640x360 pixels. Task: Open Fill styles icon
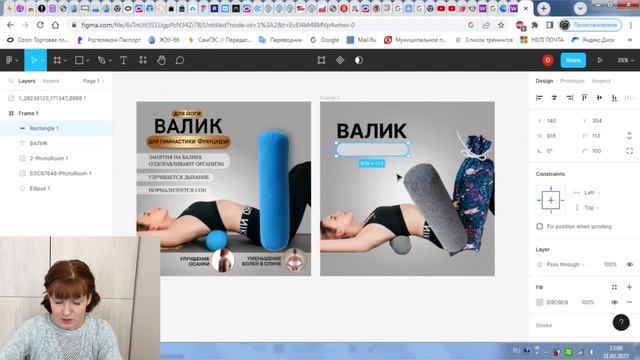(x=614, y=287)
